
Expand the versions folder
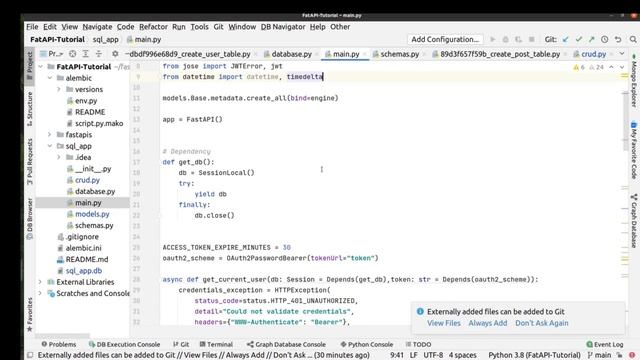coord(59,89)
